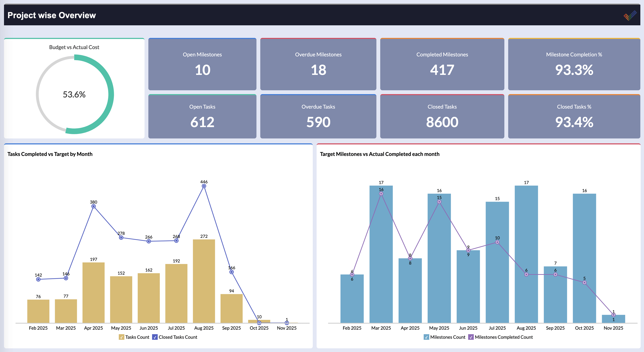Toggle the Closed Tasks Count legend checkbox
Image resolution: width=644 pixels, height=352 pixels.
click(x=155, y=337)
